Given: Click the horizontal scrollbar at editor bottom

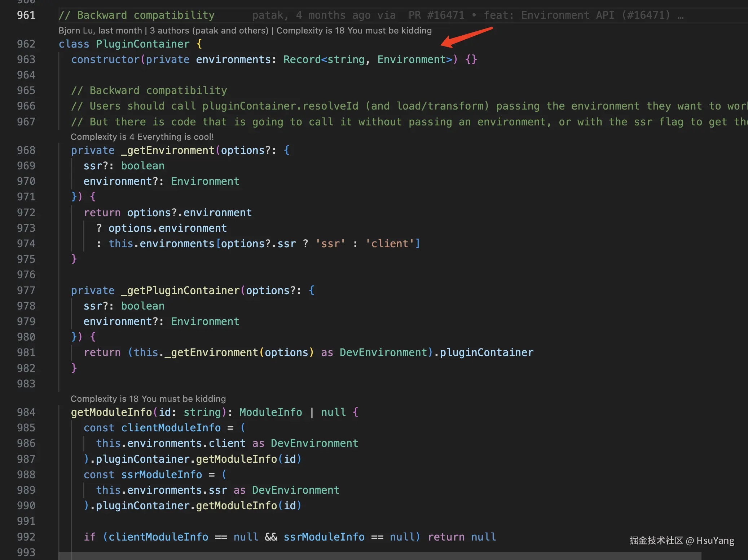Looking at the screenshot, I should 379,556.
